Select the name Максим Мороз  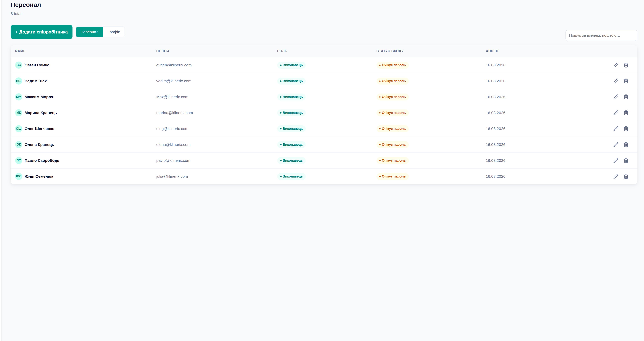(x=39, y=97)
